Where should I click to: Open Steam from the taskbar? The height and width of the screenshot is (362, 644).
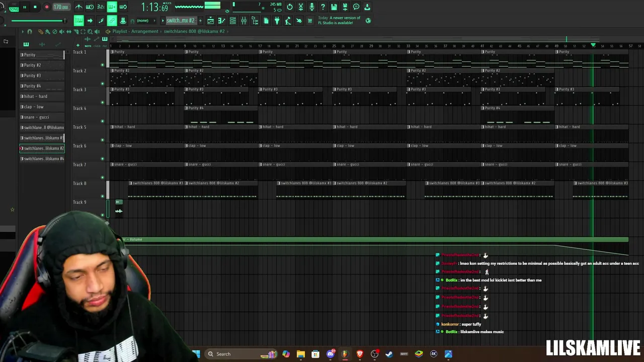[389, 354]
